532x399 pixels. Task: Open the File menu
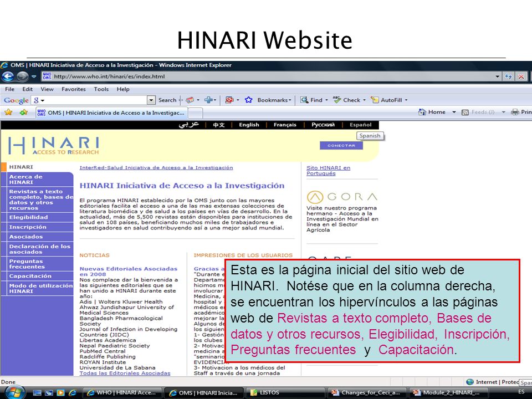(10, 89)
